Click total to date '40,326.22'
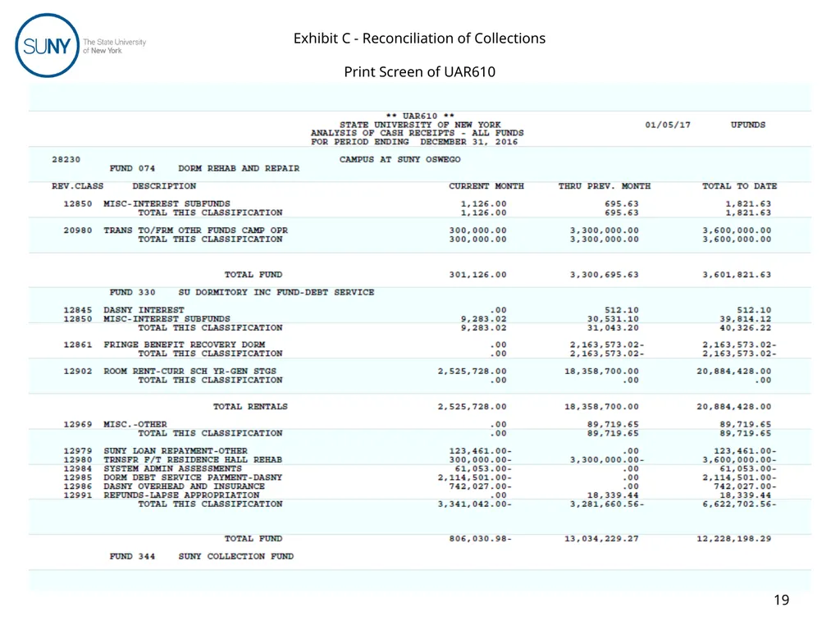 tap(745, 328)
